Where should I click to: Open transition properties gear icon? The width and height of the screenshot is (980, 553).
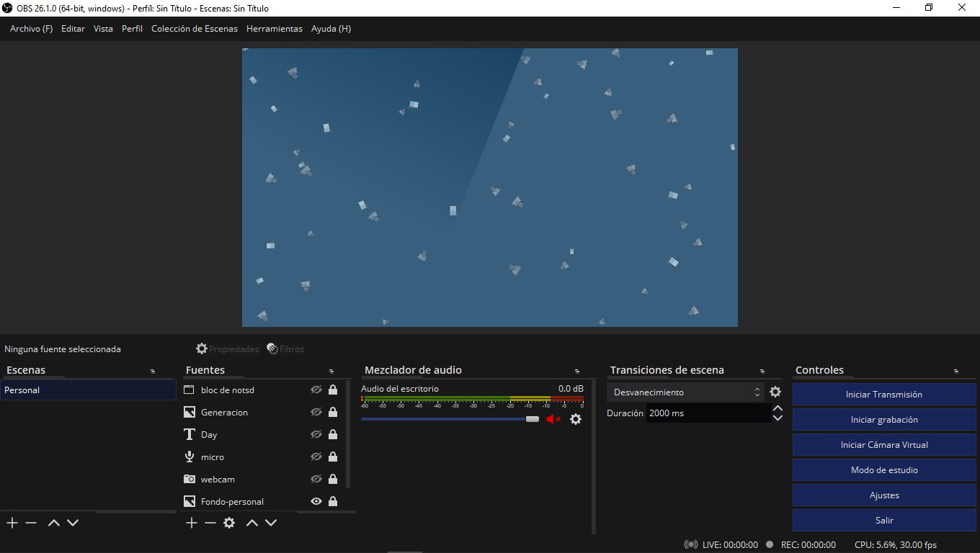coord(775,392)
